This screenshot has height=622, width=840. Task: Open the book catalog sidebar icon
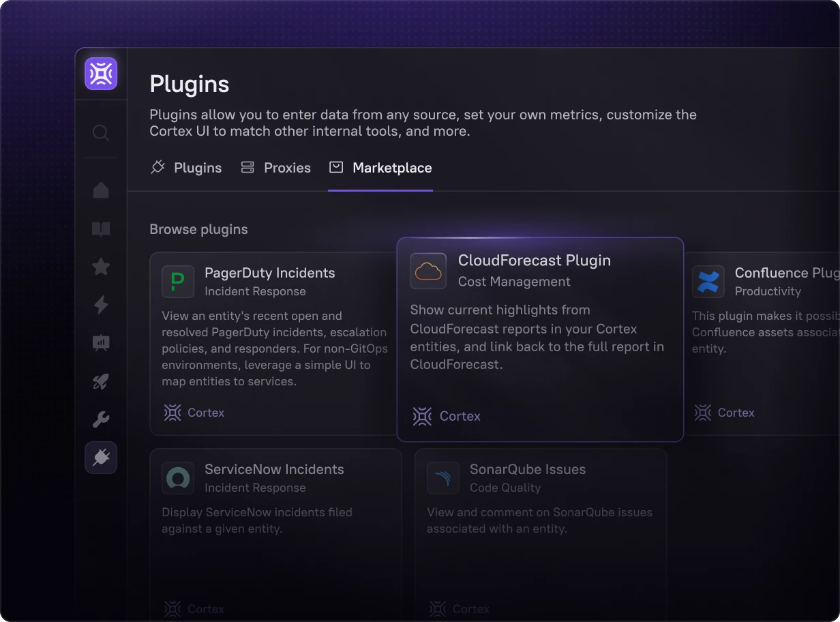click(101, 228)
